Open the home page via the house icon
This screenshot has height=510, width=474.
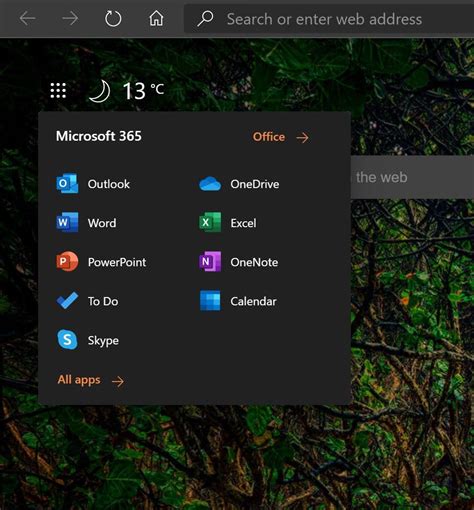click(x=156, y=18)
